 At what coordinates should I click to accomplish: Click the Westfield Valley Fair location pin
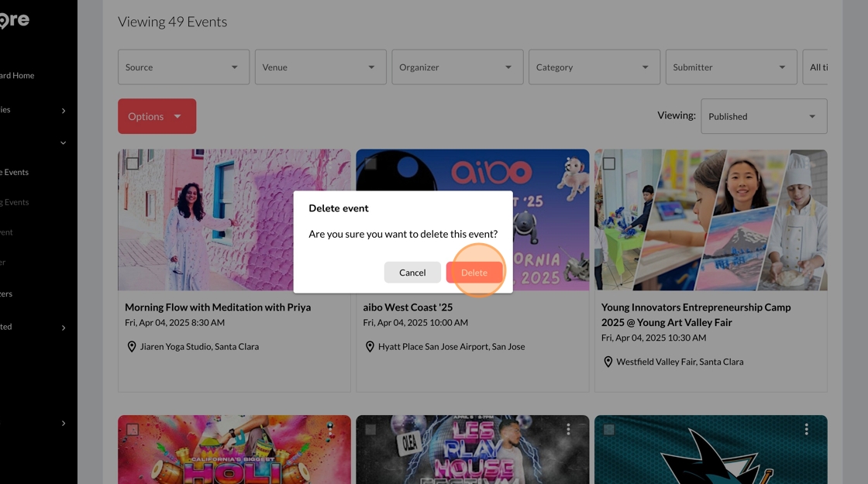(608, 362)
